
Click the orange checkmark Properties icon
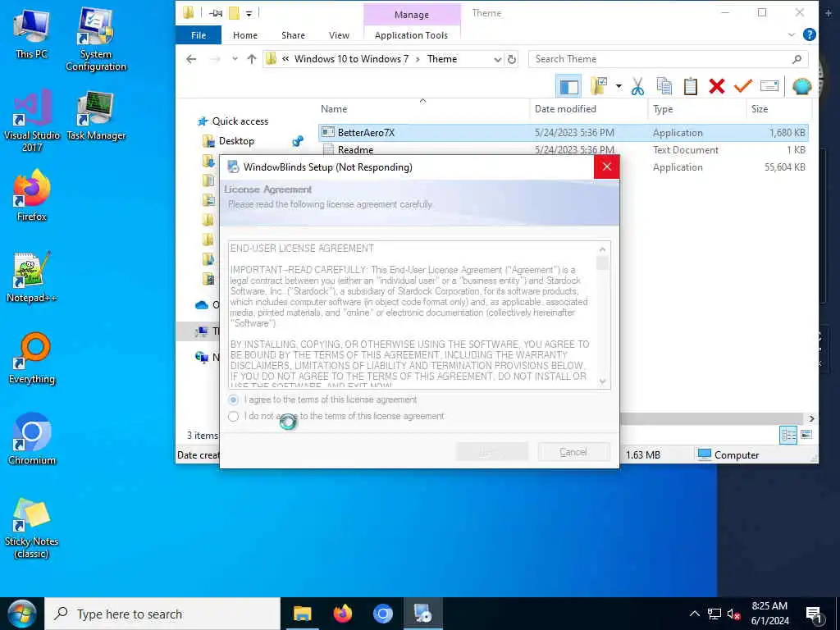[x=742, y=85]
